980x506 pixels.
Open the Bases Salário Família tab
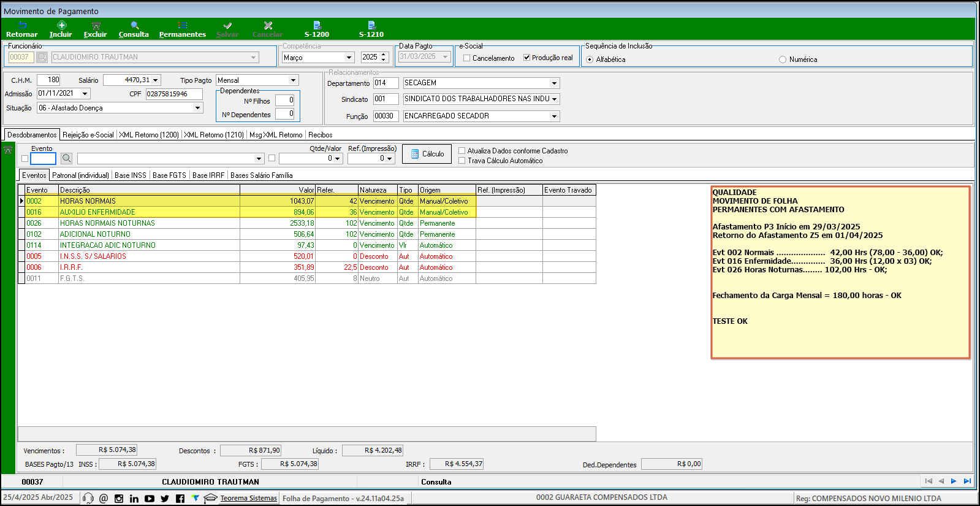click(x=262, y=175)
